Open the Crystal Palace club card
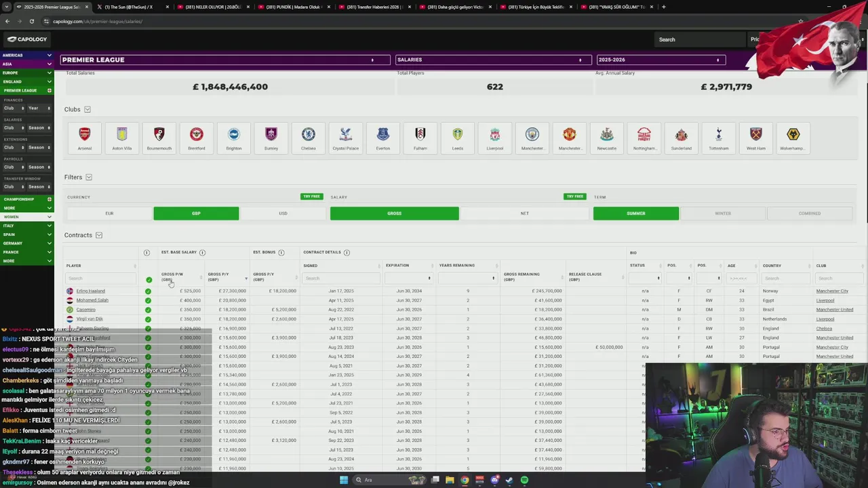The height and width of the screenshot is (488, 868). point(345,138)
